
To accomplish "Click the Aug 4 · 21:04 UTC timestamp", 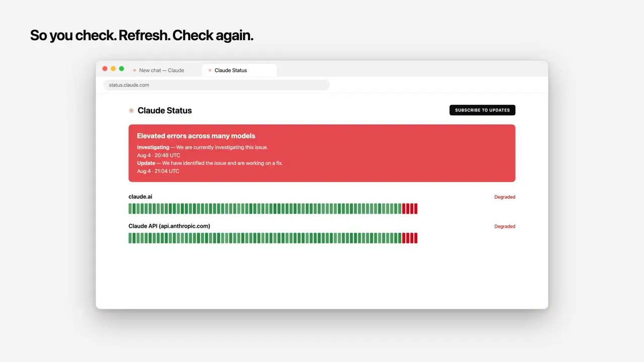I will pos(158,171).
